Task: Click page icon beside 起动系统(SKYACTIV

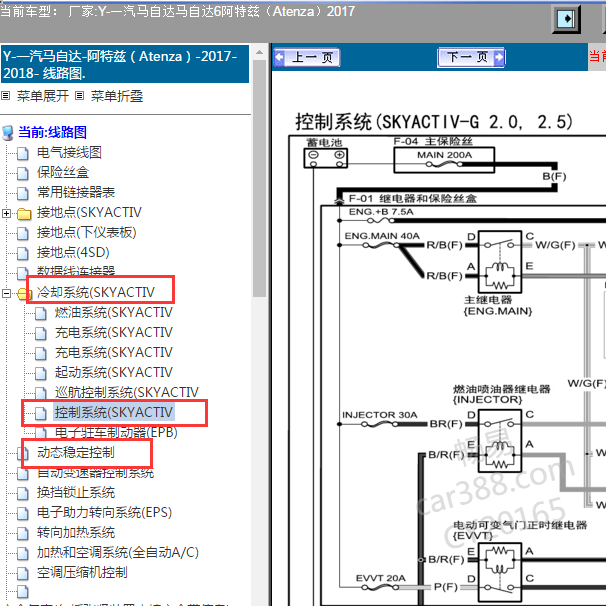Action: coord(41,373)
